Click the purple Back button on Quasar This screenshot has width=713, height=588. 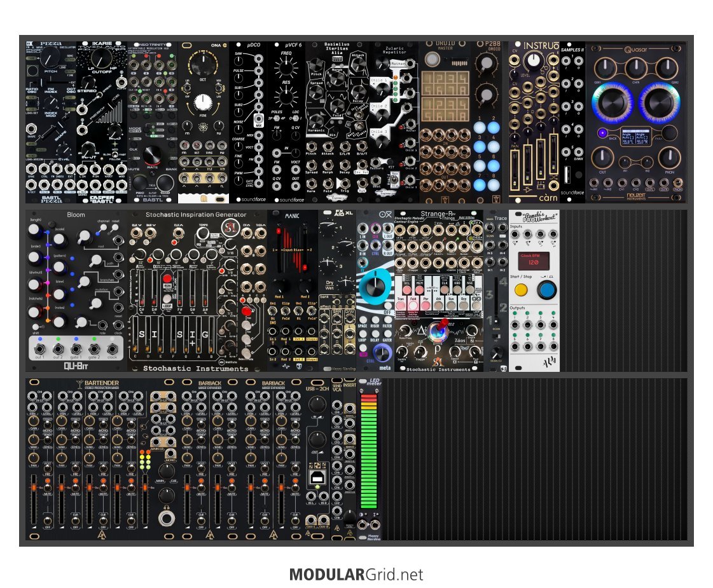(602, 133)
